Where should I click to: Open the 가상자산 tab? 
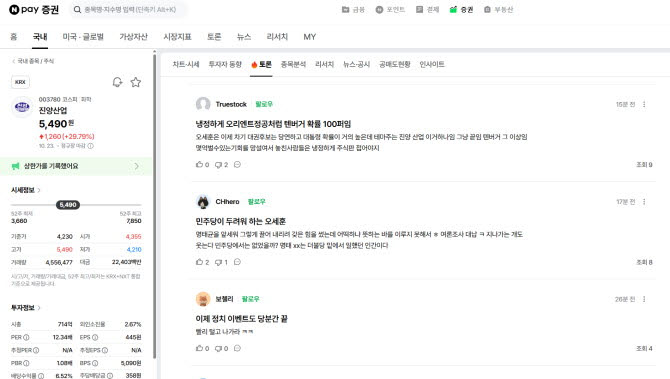pyautogui.click(x=133, y=37)
